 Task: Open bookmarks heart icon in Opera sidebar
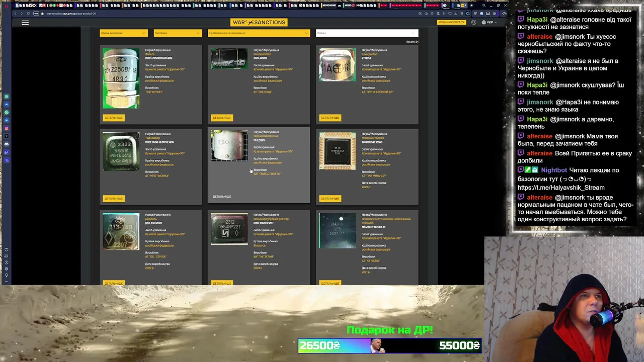(x=7, y=250)
